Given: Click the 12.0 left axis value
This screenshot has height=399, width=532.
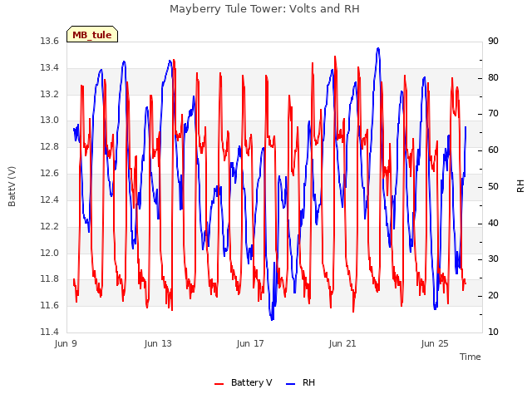Looking at the screenshot, I should (x=50, y=253).
